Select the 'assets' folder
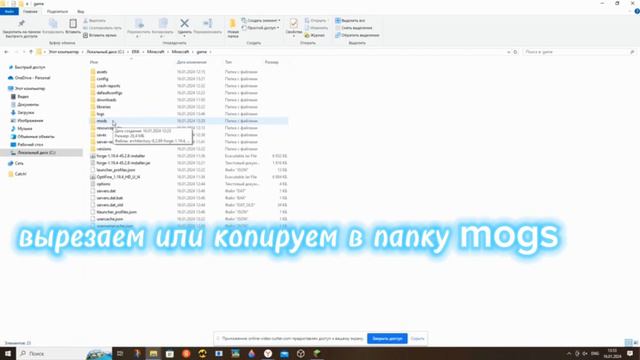640x360 pixels. pyautogui.click(x=102, y=72)
